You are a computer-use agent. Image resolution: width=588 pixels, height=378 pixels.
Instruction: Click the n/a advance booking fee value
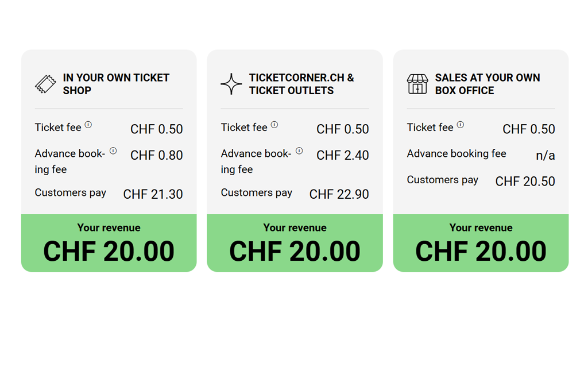coord(545,155)
